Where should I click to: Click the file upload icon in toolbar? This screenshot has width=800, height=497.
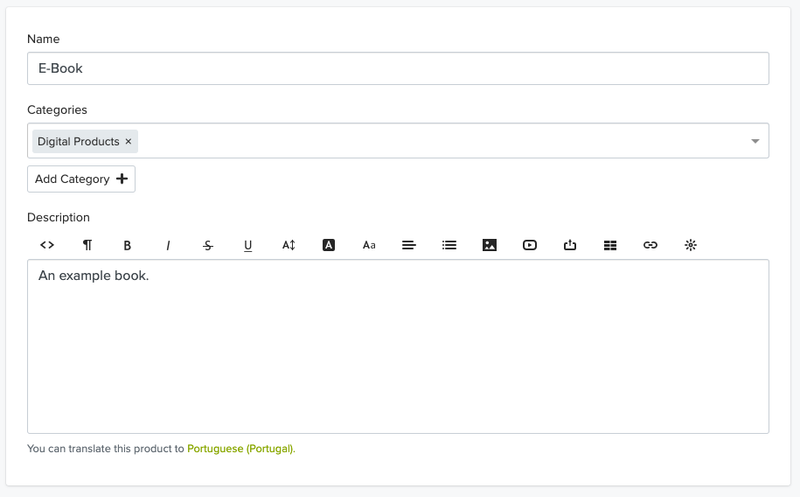(570, 245)
